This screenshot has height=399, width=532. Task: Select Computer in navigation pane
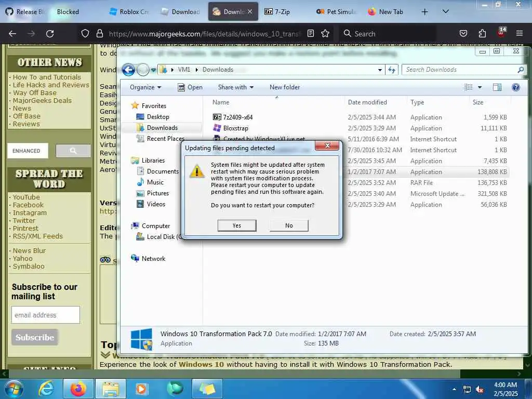coord(150,226)
